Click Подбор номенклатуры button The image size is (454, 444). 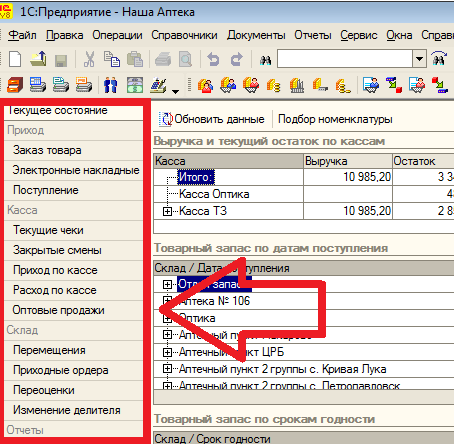(x=335, y=119)
